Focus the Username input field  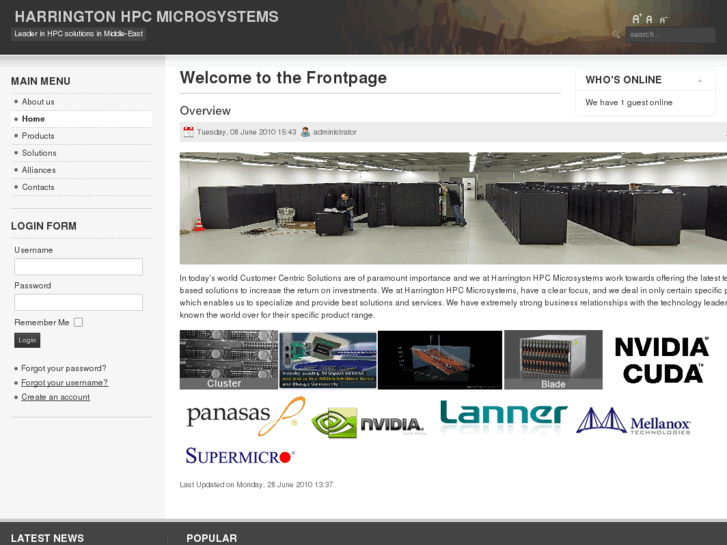click(x=78, y=267)
